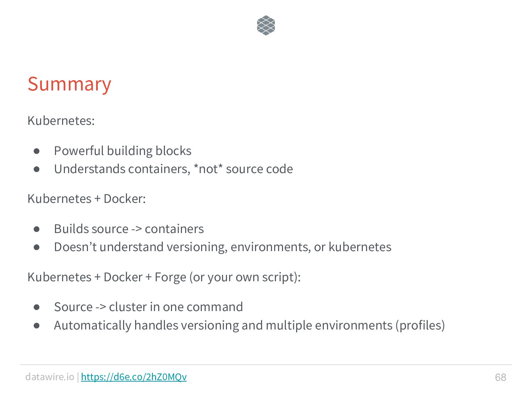Click the bullet dot before Source -> cluster

pyautogui.click(x=37, y=307)
